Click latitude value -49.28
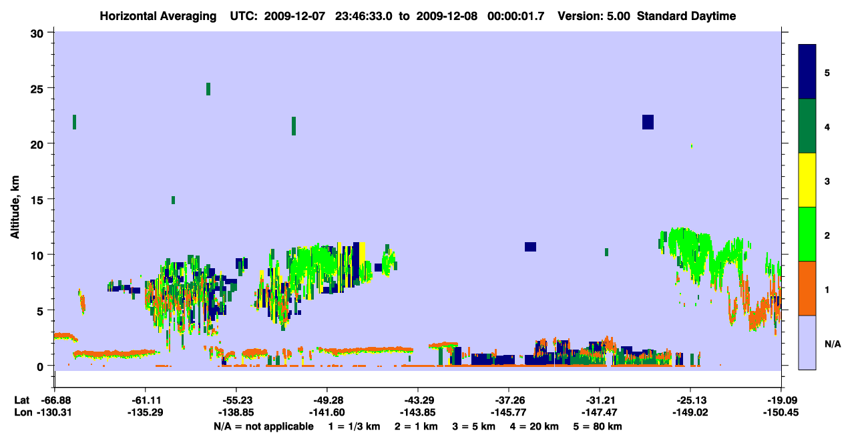The image size is (868, 445). tap(327, 400)
